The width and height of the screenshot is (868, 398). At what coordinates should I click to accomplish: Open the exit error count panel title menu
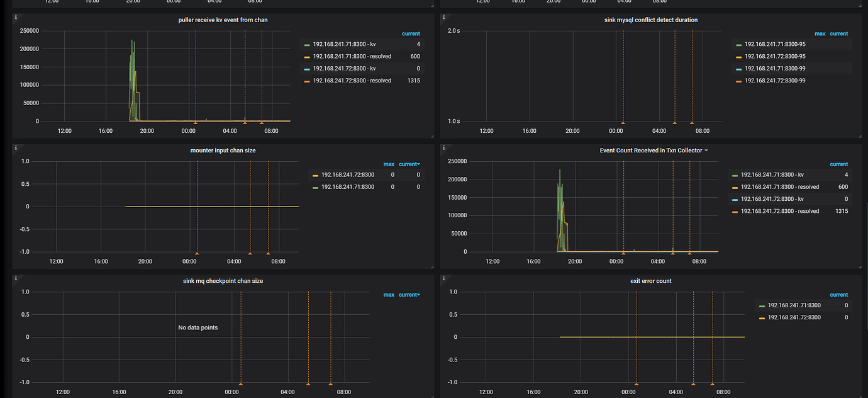coord(652,280)
